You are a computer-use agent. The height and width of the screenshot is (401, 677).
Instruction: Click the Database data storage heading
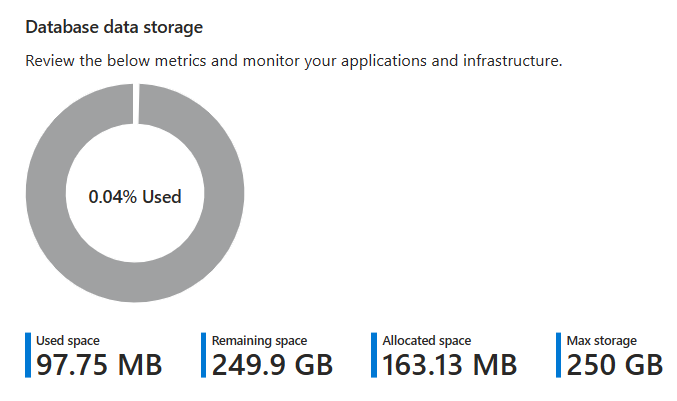click(x=114, y=27)
